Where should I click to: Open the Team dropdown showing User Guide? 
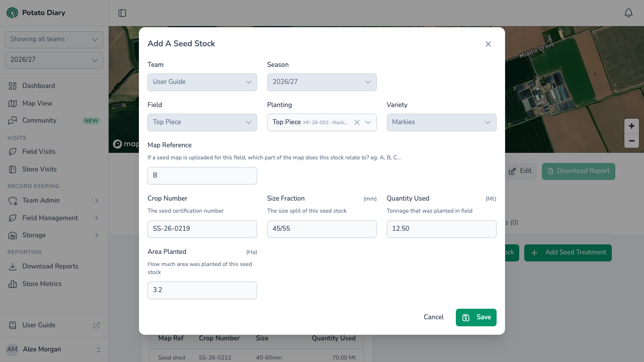click(202, 82)
